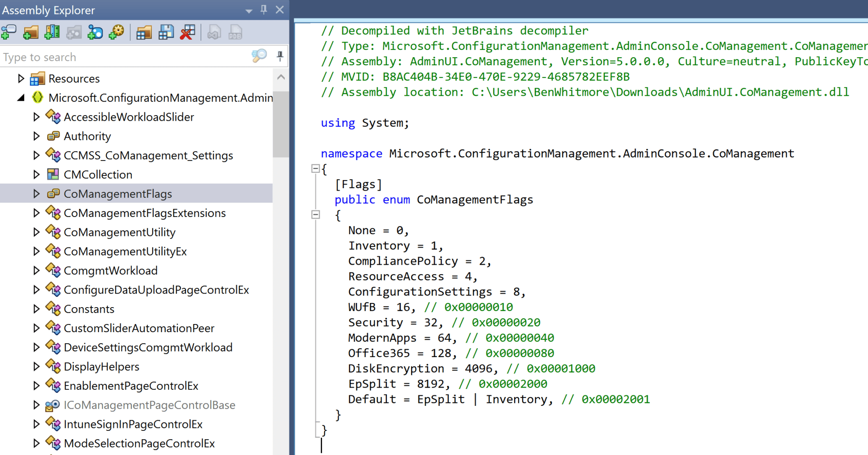Click the gear with green plus icon

pyautogui.click(x=117, y=33)
